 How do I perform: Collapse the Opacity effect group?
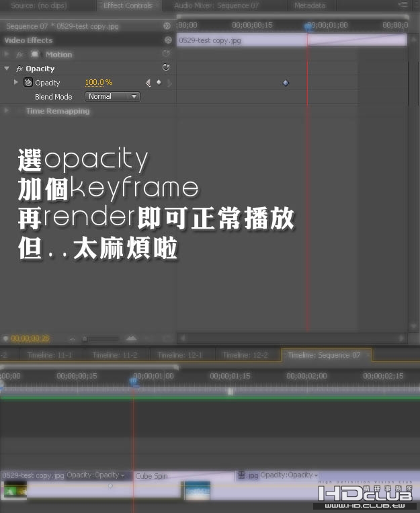point(7,69)
